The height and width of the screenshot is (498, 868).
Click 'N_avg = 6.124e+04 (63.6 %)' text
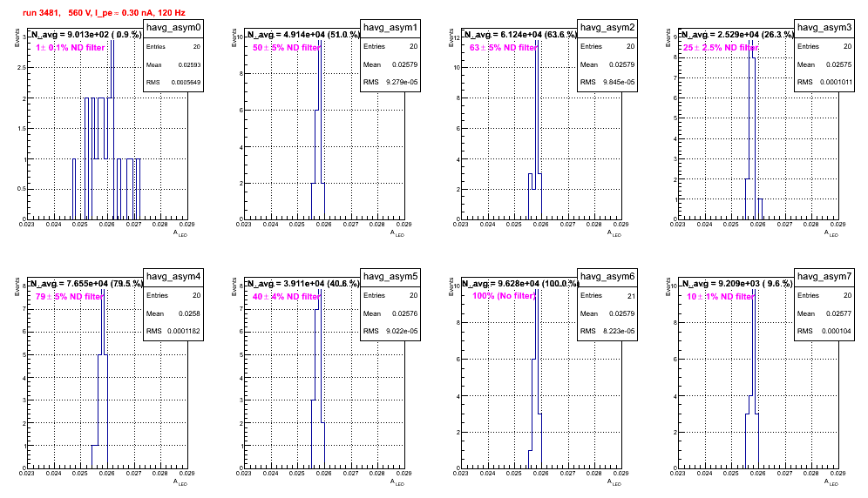click(x=520, y=34)
